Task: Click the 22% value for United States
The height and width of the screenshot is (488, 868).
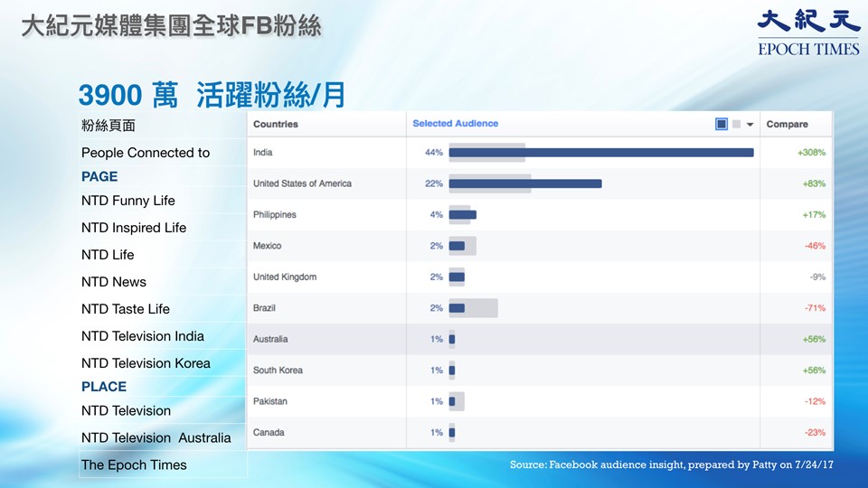Action: tap(433, 183)
